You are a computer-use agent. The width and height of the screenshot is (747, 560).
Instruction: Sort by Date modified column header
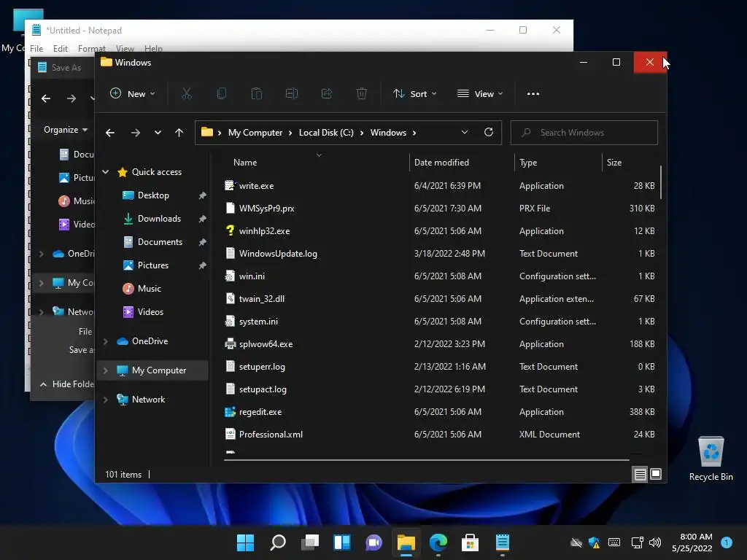441,163
